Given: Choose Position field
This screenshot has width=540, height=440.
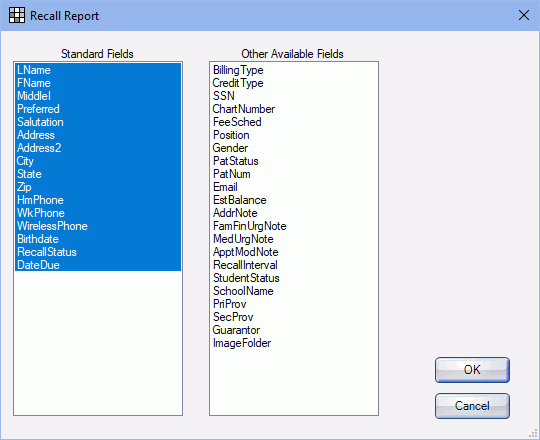Looking at the screenshot, I should click(x=294, y=135).
